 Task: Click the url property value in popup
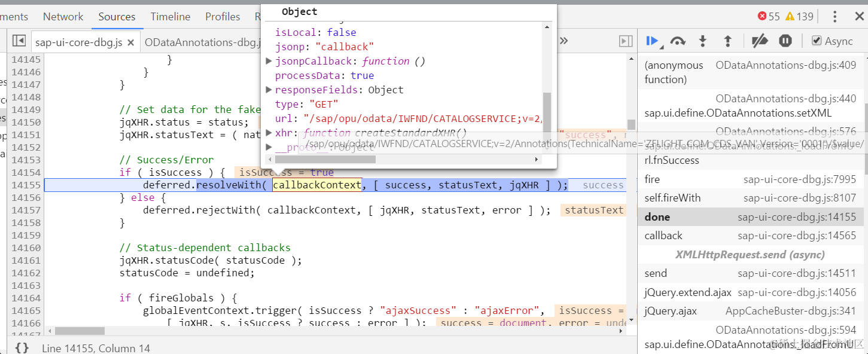422,118
